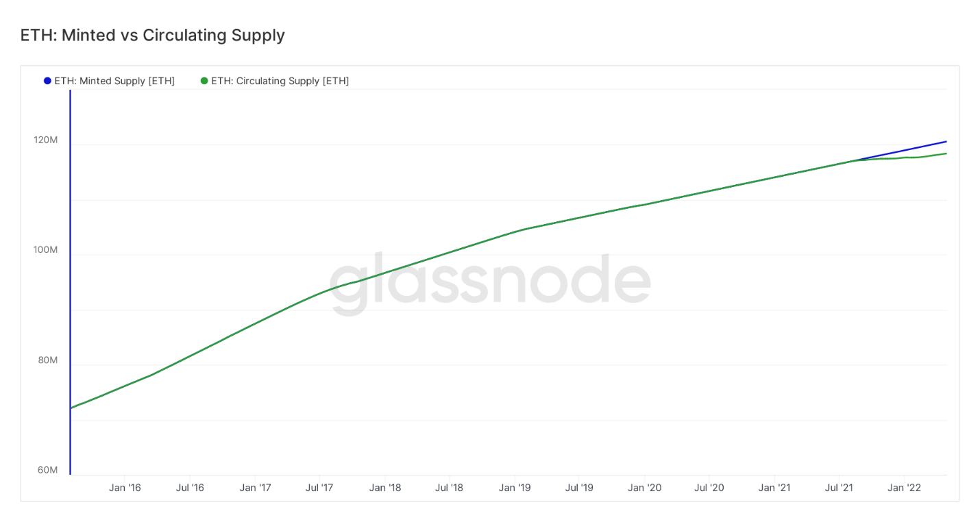Select the Jan '17 x-axis label
The width and height of the screenshot is (980, 509).
pos(255,488)
